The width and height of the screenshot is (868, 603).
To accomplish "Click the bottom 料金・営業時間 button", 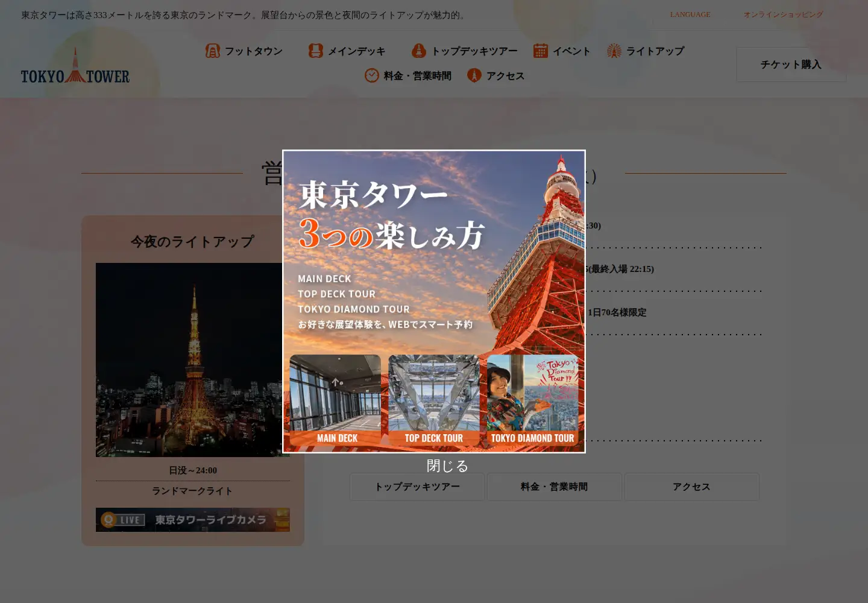I will (555, 487).
